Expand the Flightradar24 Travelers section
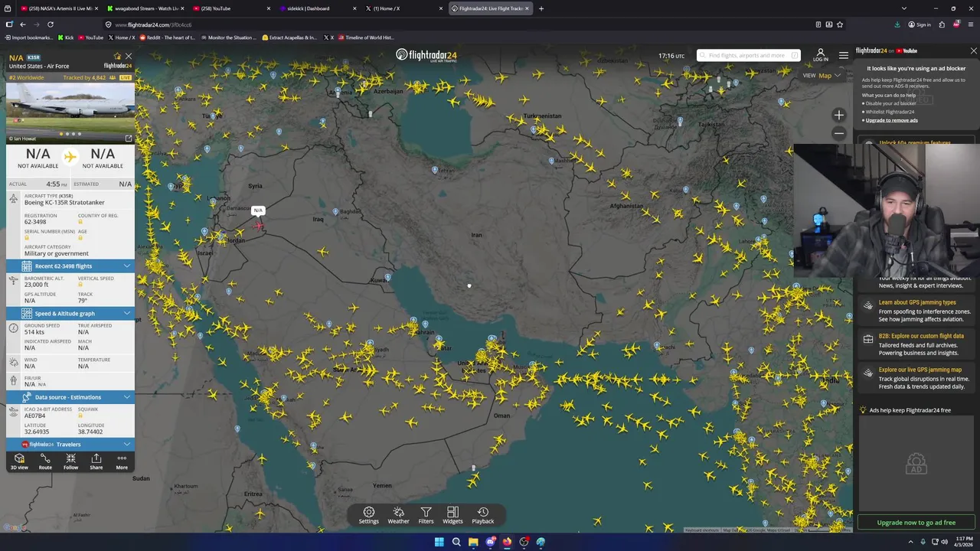Image resolution: width=980 pixels, height=551 pixels. pos(70,444)
